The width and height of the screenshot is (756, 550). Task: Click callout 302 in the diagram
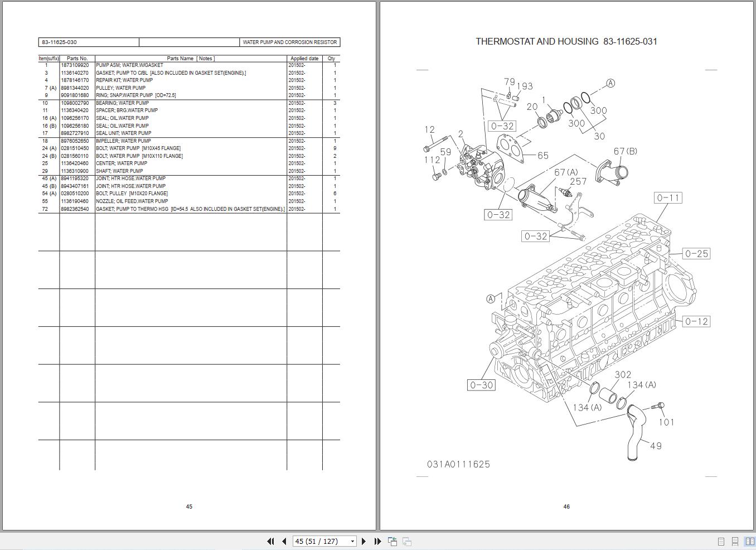tap(623, 375)
